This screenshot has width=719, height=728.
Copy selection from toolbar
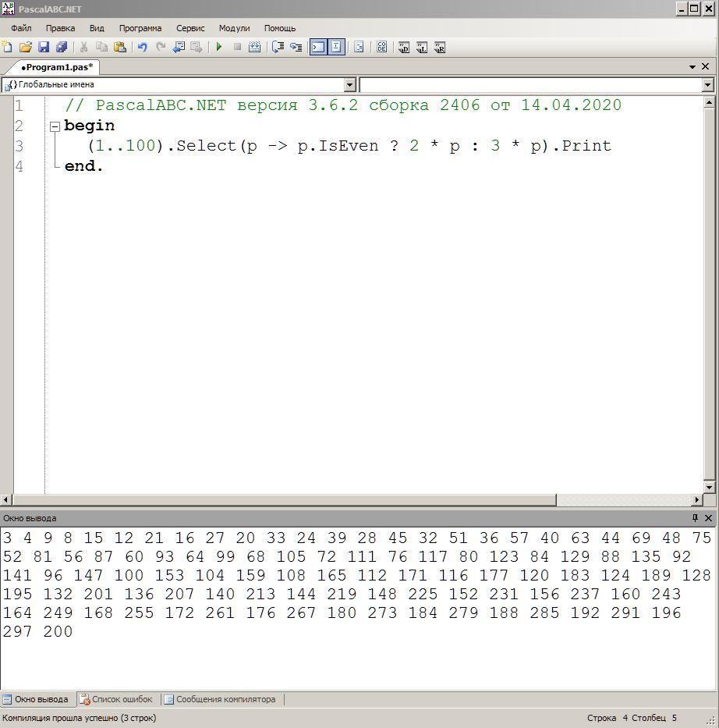coord(101,47)
